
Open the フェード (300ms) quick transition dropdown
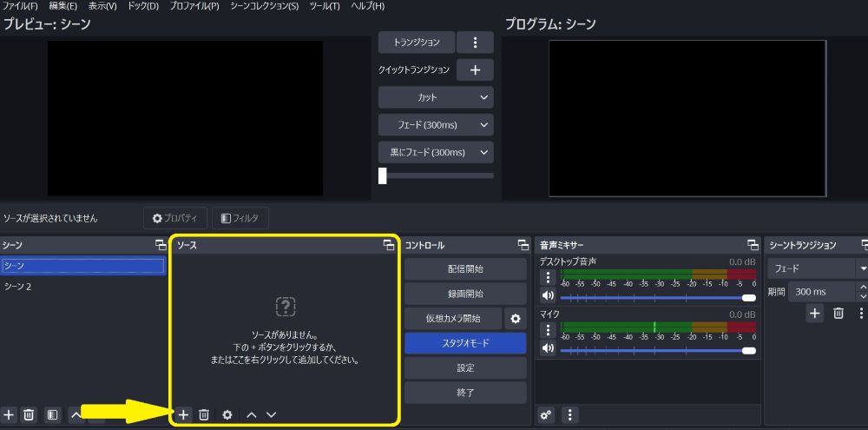[x=436, y=125]
